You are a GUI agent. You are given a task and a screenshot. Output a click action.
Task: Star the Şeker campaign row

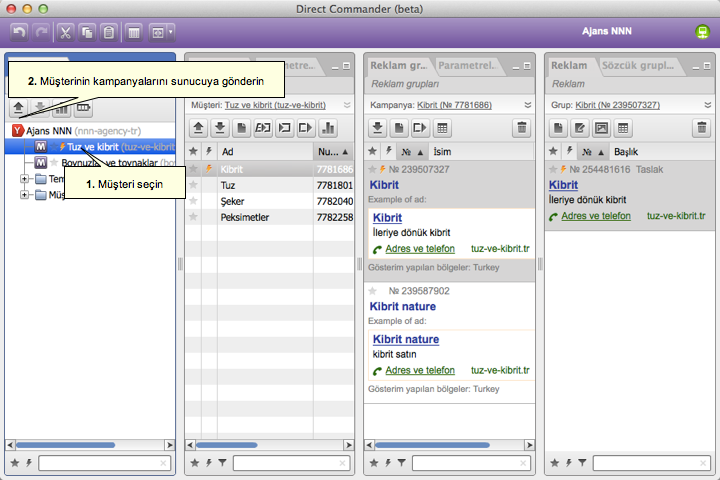pyautogui.click(x=193, y=201)
